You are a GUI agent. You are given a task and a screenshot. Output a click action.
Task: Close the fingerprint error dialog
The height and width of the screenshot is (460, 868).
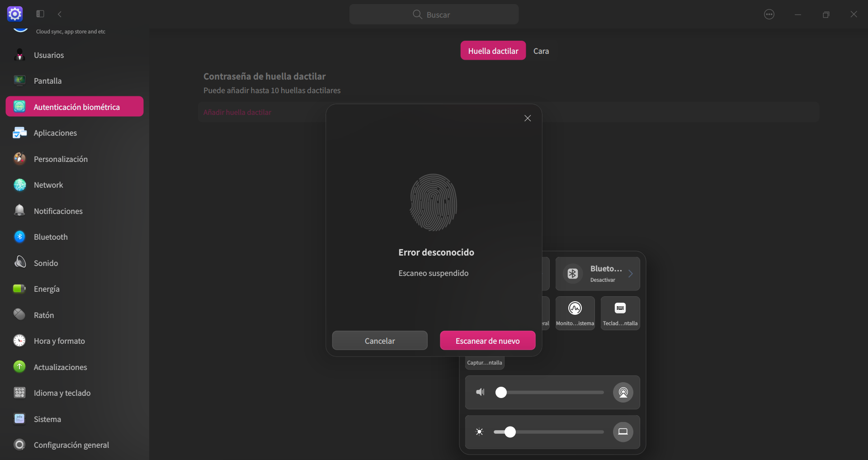[528, 118]
